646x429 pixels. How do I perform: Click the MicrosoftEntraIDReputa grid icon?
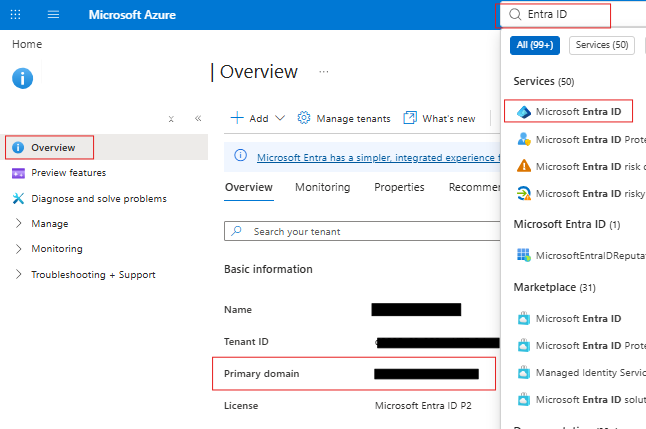524,255
